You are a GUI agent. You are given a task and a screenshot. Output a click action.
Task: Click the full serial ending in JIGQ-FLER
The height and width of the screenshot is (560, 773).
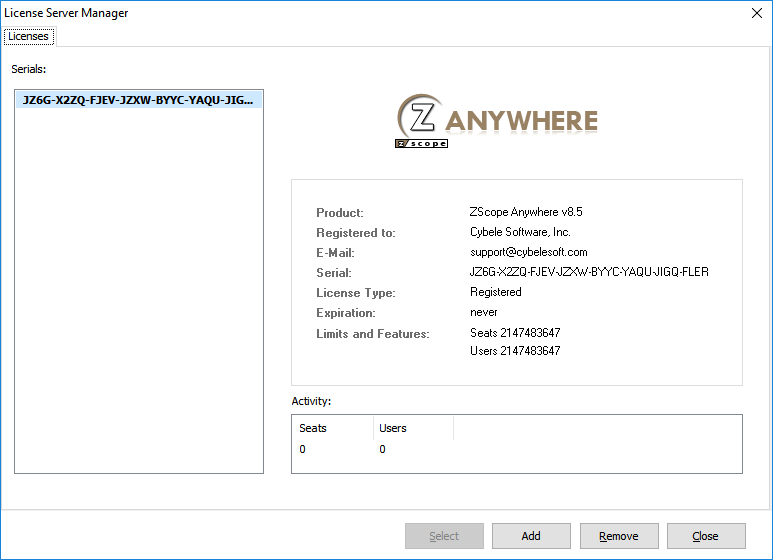(589, 272)
